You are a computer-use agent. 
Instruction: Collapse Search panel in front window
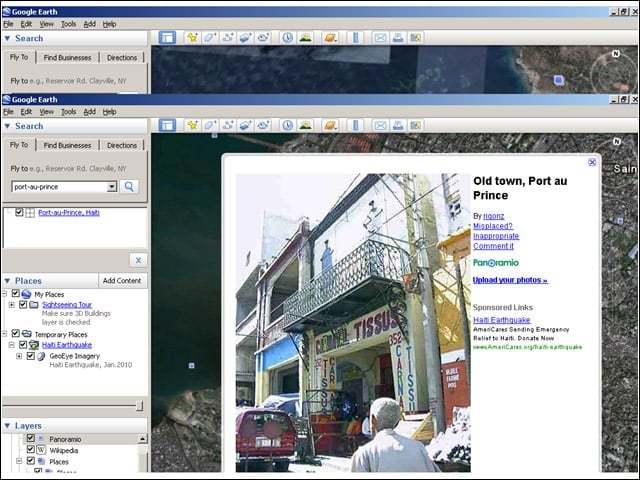7,126
